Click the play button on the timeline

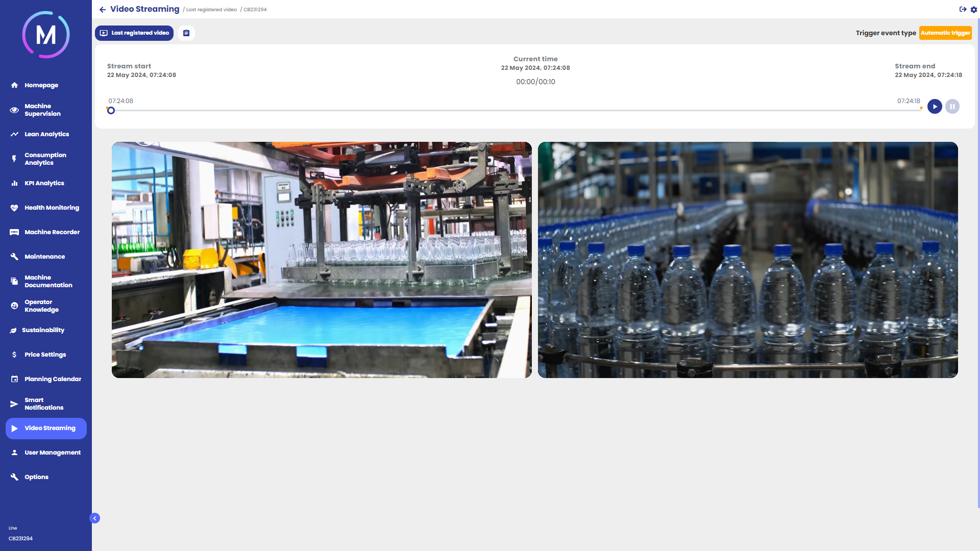point(935,107)
